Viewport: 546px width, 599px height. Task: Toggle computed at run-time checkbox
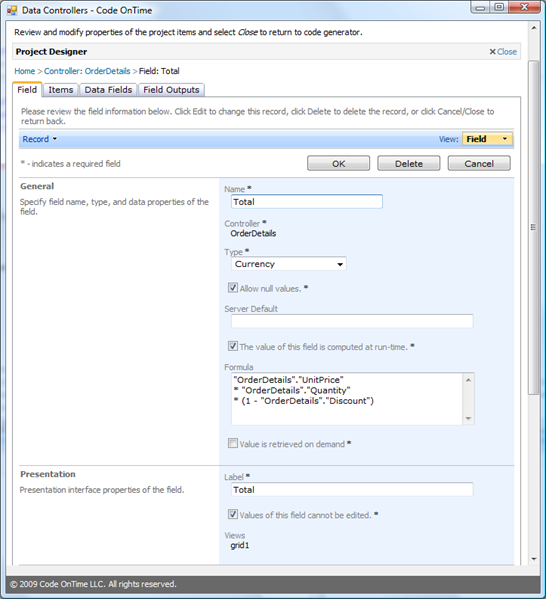233,346
